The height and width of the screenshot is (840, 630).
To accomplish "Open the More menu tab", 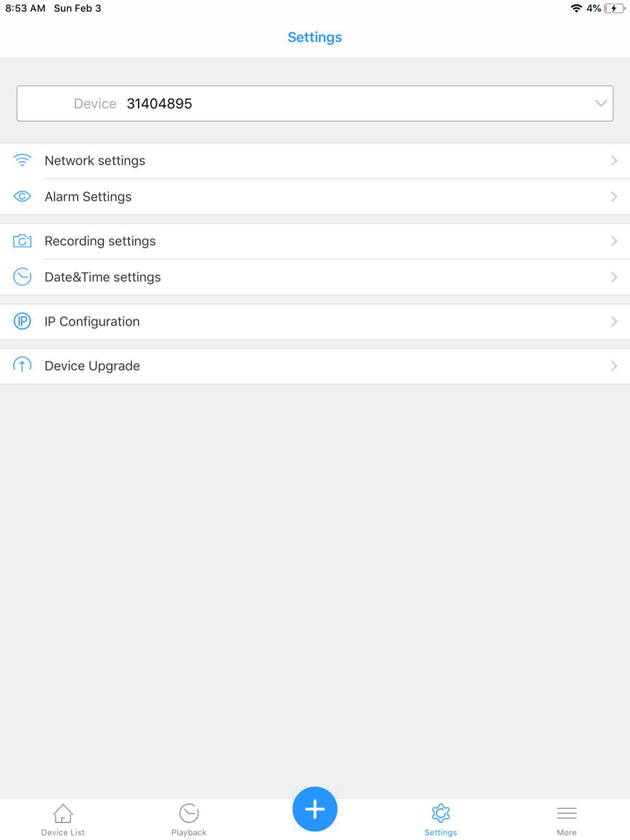I will [566, 820].
